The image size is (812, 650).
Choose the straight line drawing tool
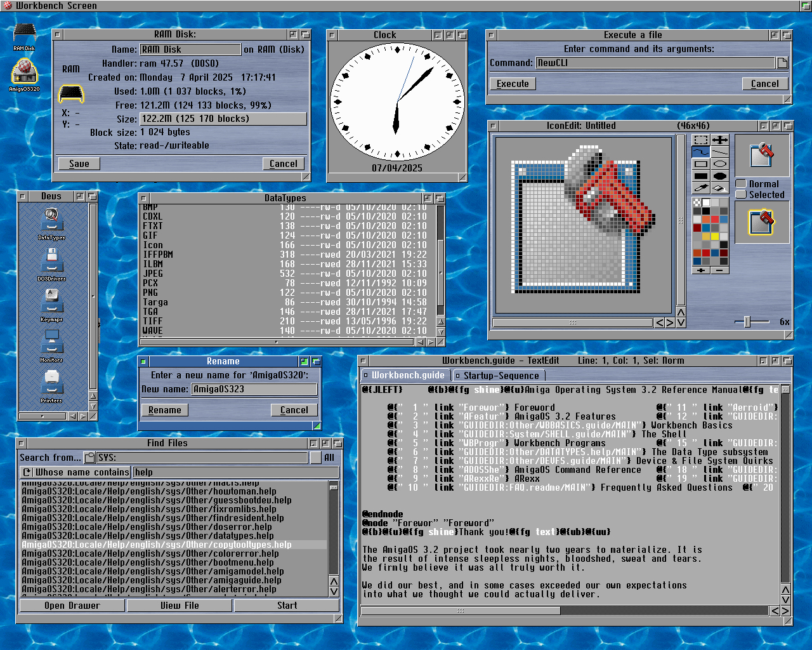click(720, 152)
